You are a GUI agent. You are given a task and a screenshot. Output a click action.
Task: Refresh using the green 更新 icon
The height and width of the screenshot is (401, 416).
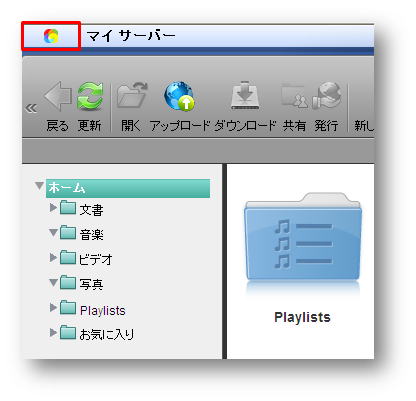pos(90,96)
